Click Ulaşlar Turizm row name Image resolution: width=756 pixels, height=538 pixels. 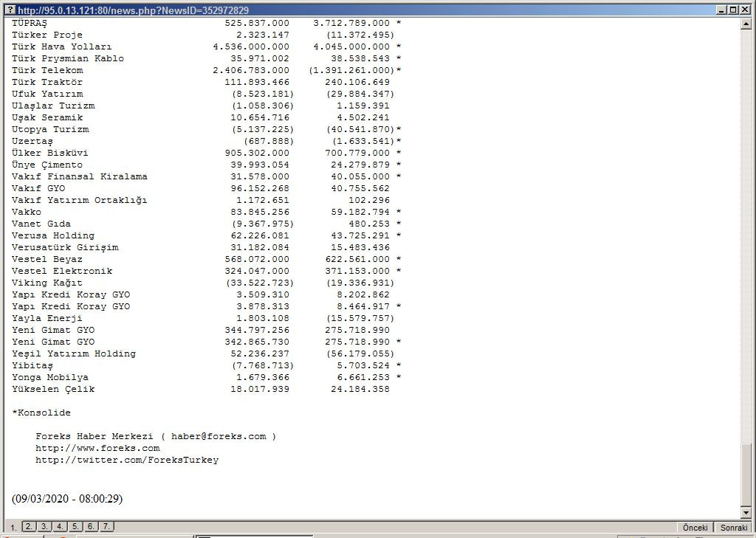pyautogui.click(x=53, y=106)
